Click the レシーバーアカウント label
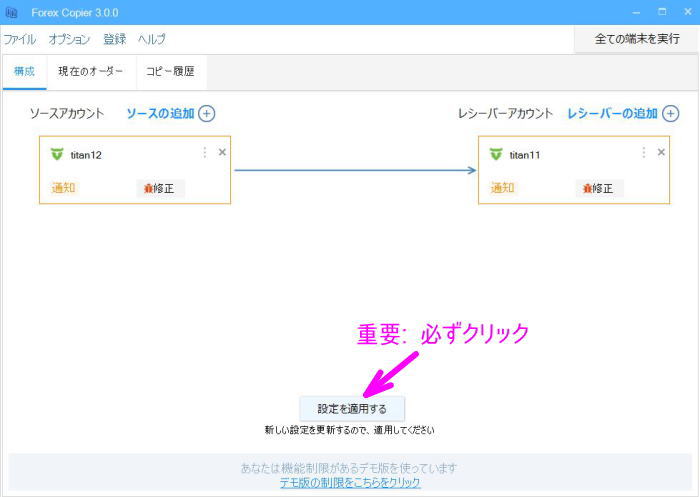The image size is (700, 497). 505,113
